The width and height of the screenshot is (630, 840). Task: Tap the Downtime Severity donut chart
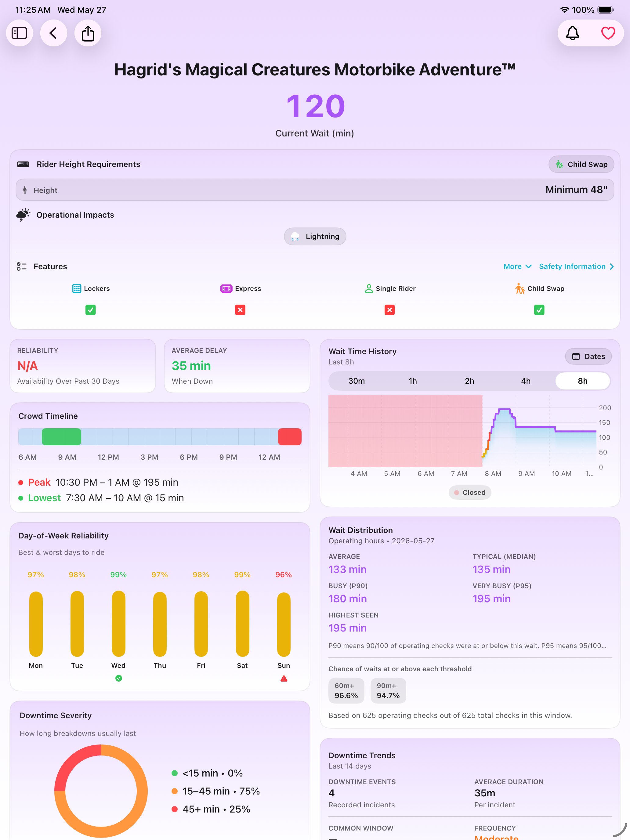(101, 791)
